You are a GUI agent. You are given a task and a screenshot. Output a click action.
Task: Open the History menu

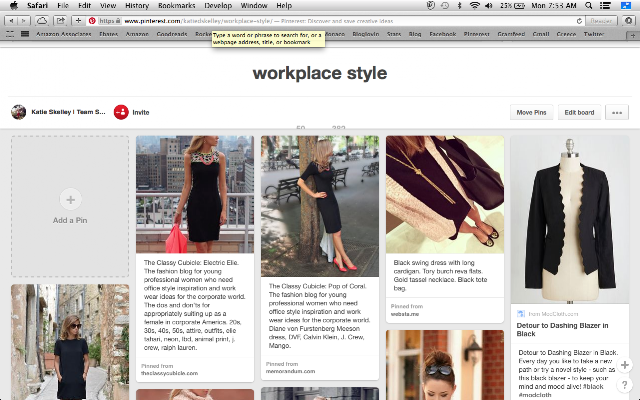[137, 5]
